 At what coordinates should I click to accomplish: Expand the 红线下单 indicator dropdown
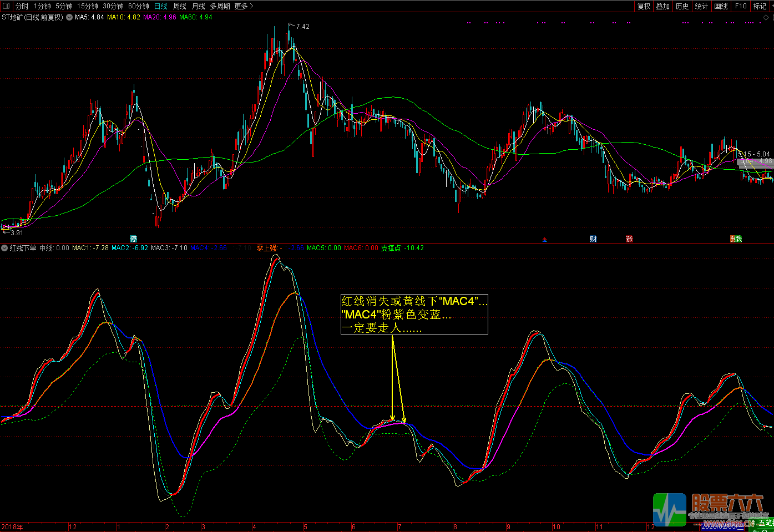click(x=4, y=248)
